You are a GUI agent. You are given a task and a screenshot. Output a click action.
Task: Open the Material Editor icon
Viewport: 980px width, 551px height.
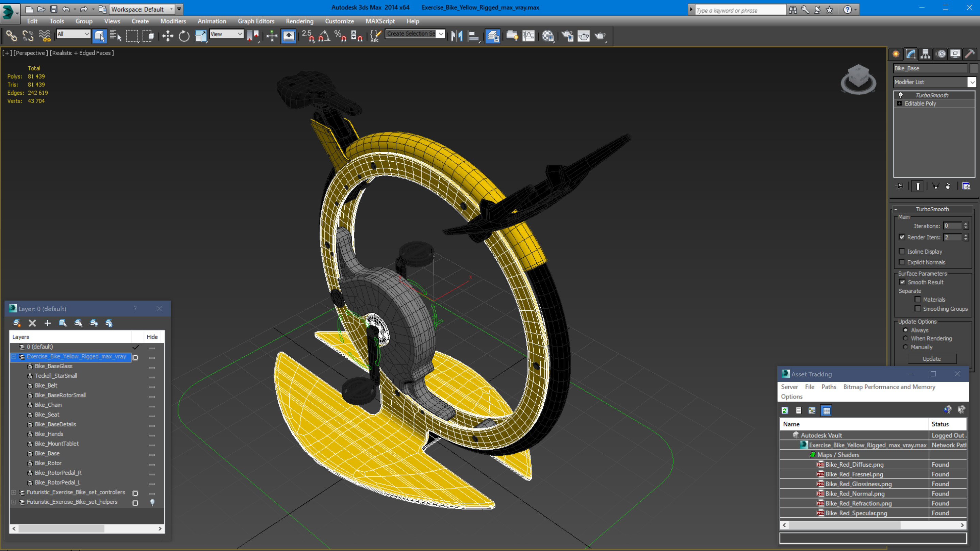[548, 36]
